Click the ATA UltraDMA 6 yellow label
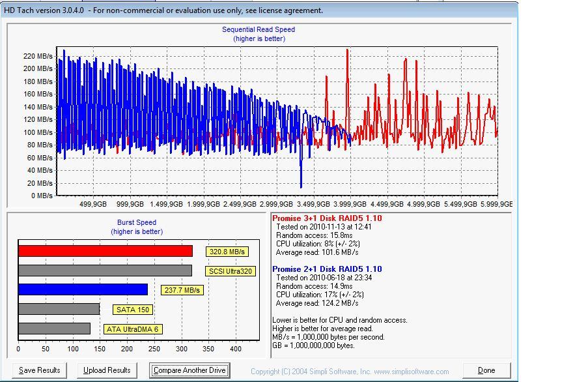This screenshot has height=382, width=588. pos(133,329)
